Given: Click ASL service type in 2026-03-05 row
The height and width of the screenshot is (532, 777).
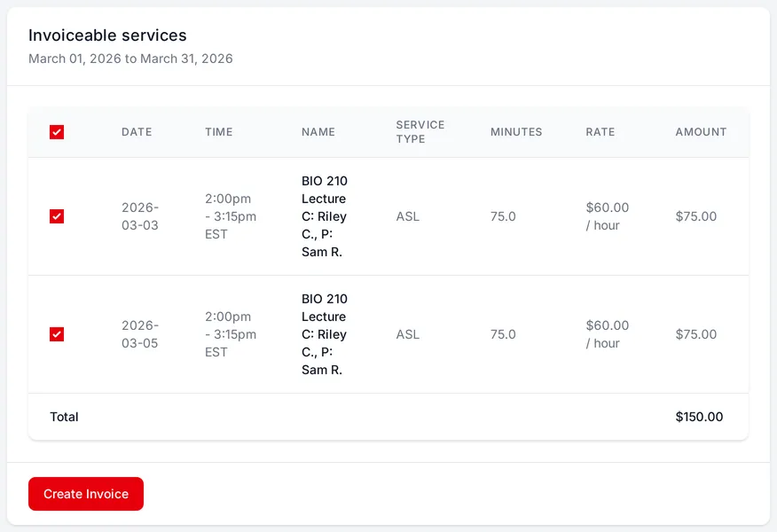Looking at the screenshot, I should click(x=407, y=334).
